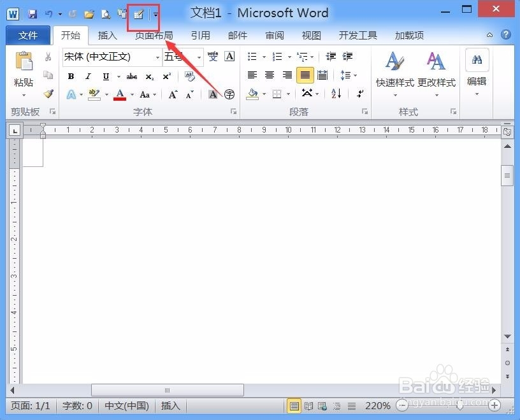Toggle underline formatting
Image resolution: width=520 pixels, height=420 pixels.
coord(106,76)
